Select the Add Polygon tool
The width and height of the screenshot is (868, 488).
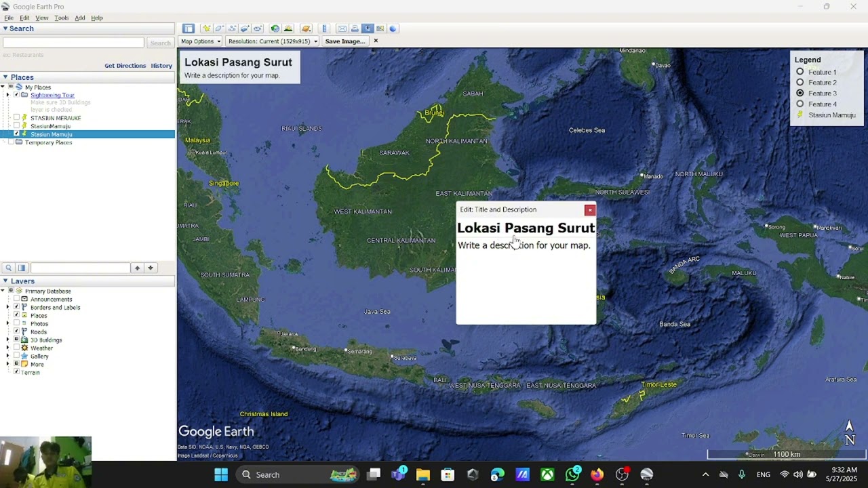click(219, 28)
